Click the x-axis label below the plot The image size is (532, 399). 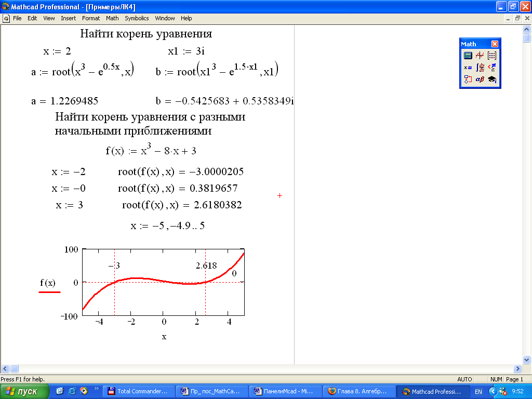tap(164, 337)
